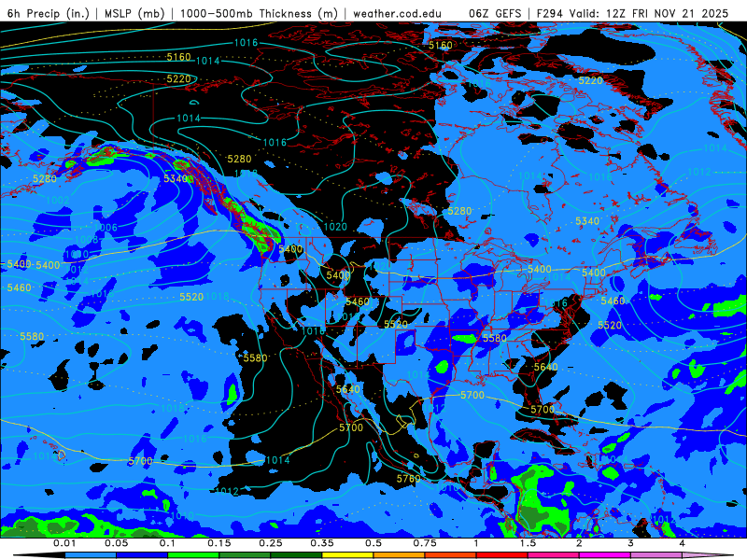Click the '5760' thickness label over Mexico
Viewport: 747px width, 560px height.
(x=409, y=479)
